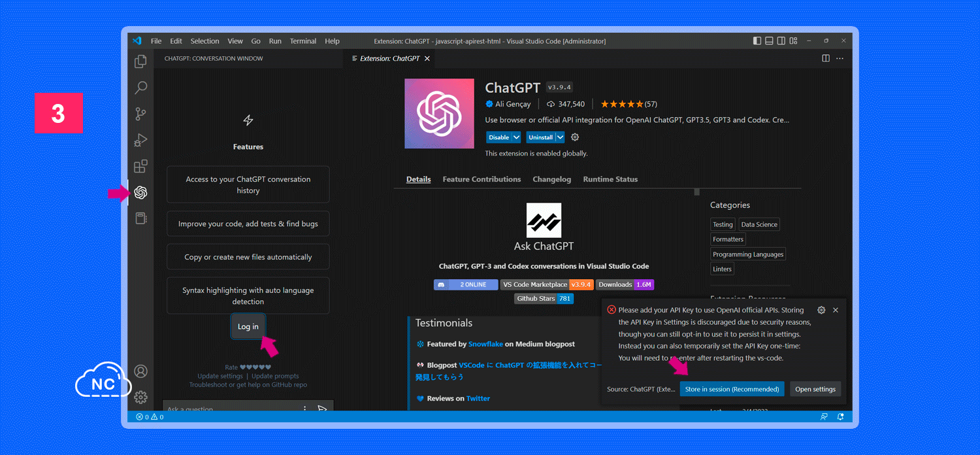This screenshot has height=455, width=980.
Task: Open the Run menu
Action: [x=275, y=41]
